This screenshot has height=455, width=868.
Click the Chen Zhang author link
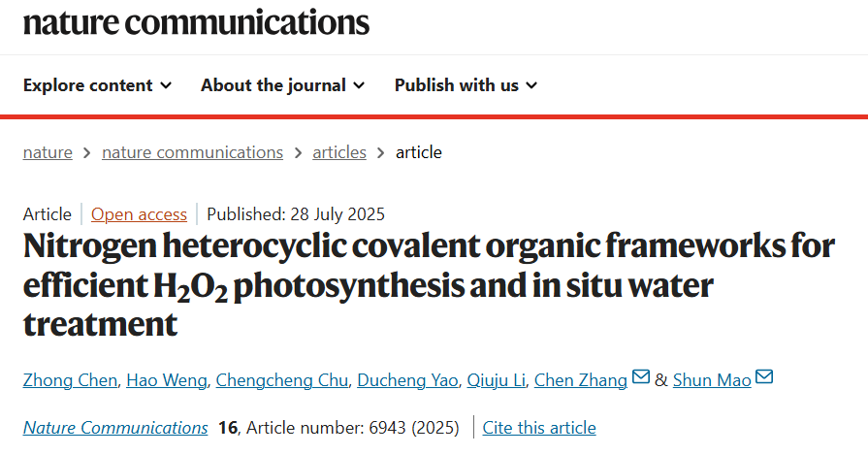581,380
